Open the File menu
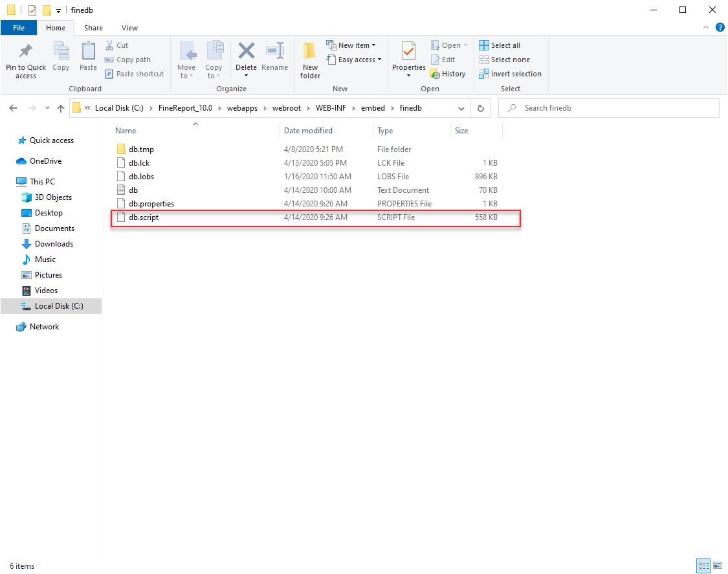This screenshot has width=728, height=574. [x=19, y=28]
